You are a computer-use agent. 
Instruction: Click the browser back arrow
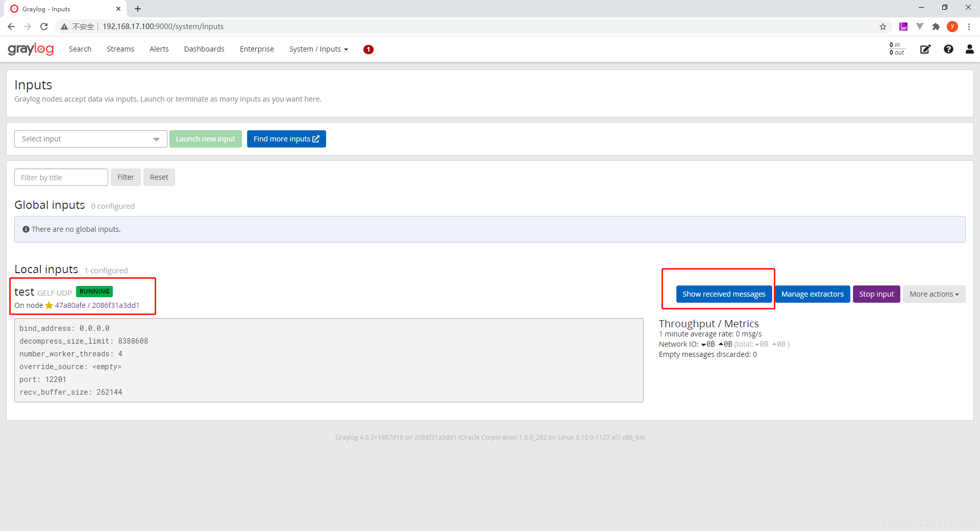[x=11, y=27]
